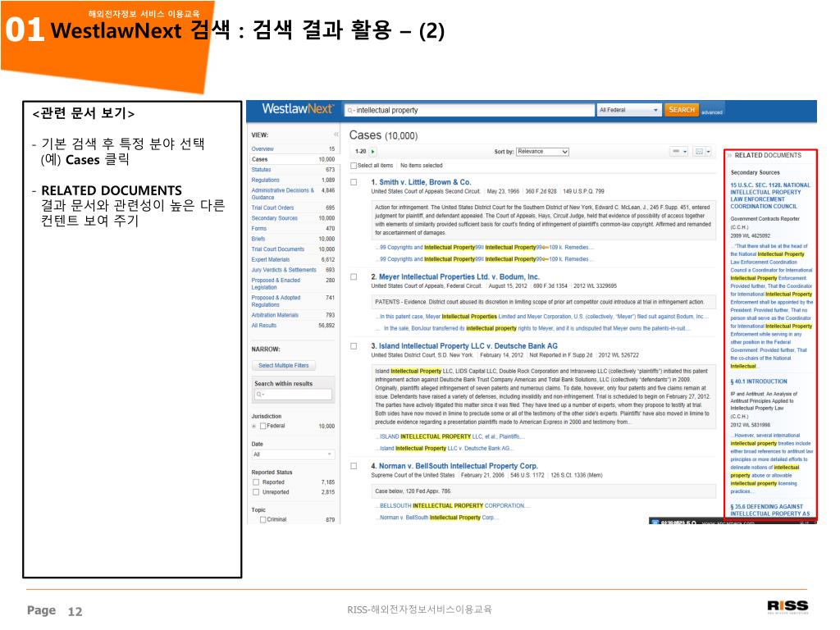Click the Select Multiple Filters button
The image size is (840, 630).
284,365
